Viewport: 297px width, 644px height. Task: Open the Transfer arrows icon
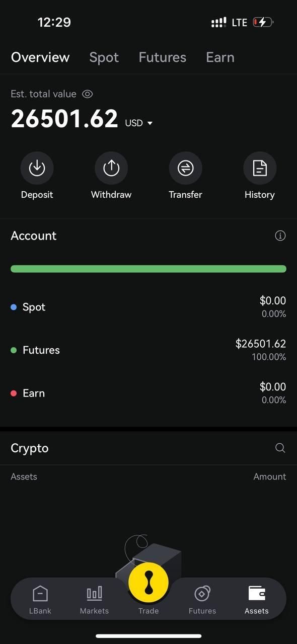185,168
